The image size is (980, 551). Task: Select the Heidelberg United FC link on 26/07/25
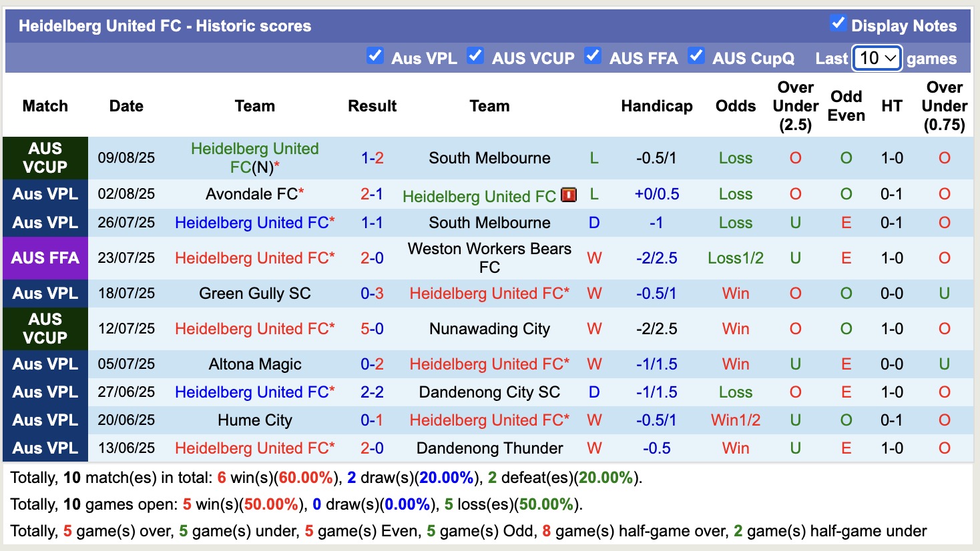click(254, 223)
